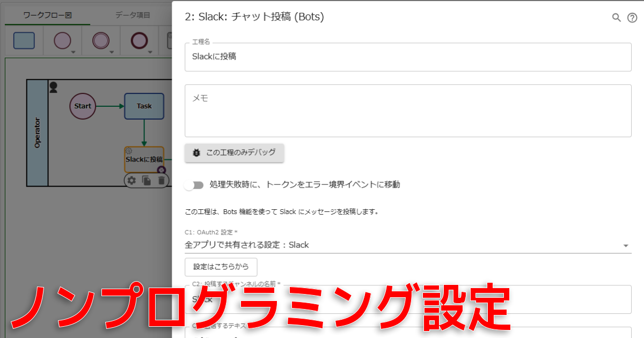The image size is (644, 338).
Task: Select the intermediate event double-circle tool
Action: [x=101, y=41]
